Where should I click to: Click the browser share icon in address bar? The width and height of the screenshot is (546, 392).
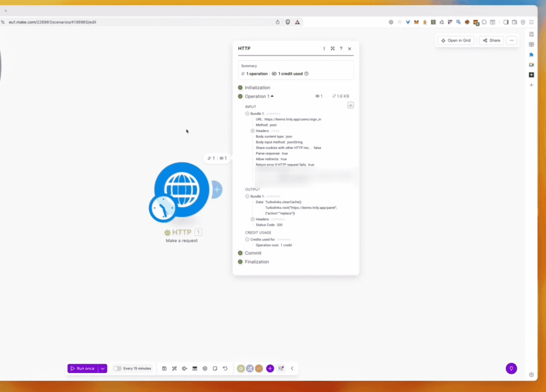click(278, 22)
